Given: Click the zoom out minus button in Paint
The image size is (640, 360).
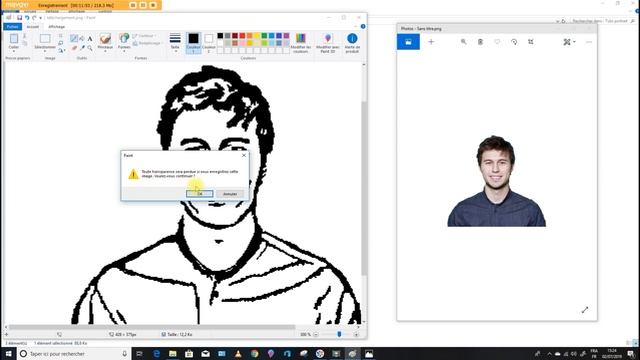Looking at the screenshot, I should (x=316, y=334).
